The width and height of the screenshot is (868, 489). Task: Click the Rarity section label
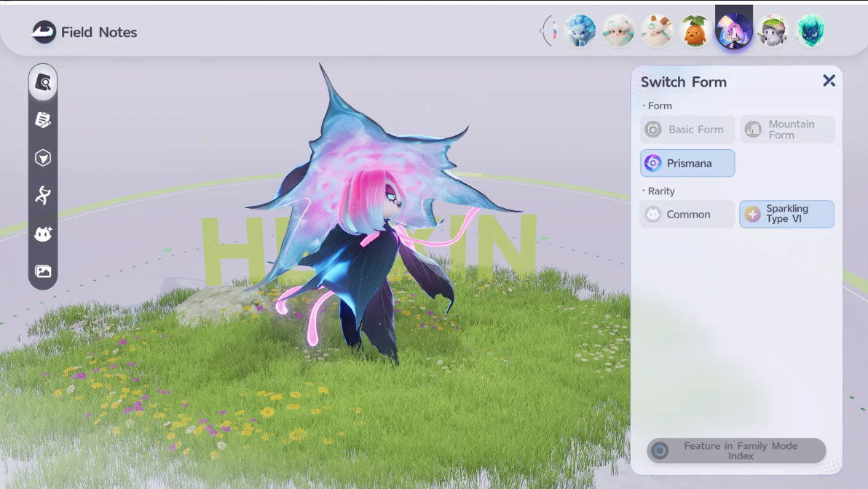point(661,191)
